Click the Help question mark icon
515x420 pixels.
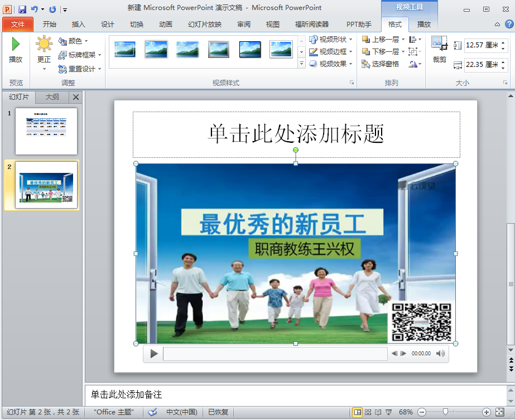509,24
